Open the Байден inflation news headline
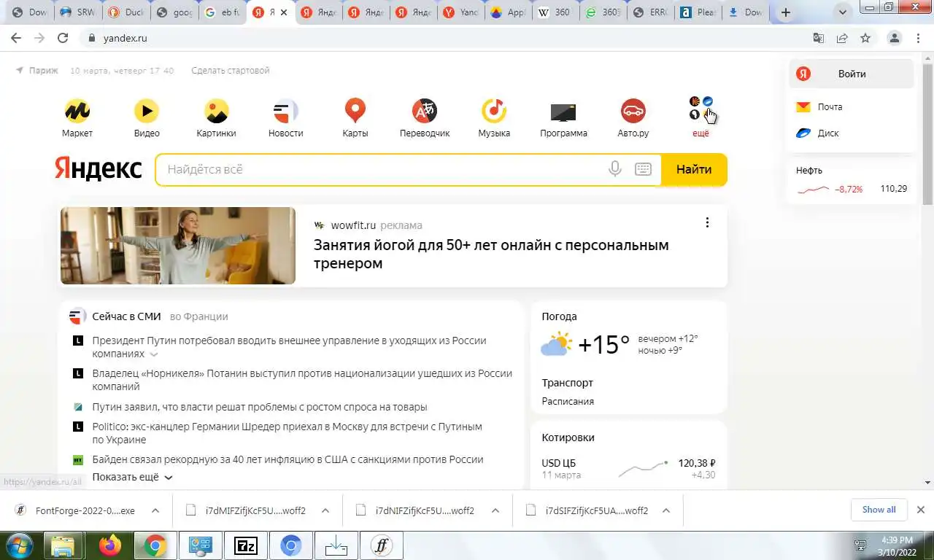Screen dimensions: 934x560 [x=287, y=459]
